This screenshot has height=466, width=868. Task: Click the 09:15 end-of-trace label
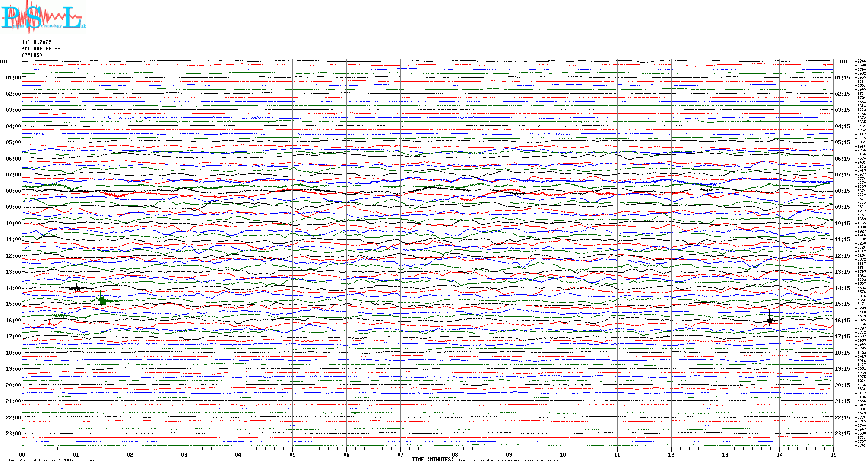tap(843, 207)
